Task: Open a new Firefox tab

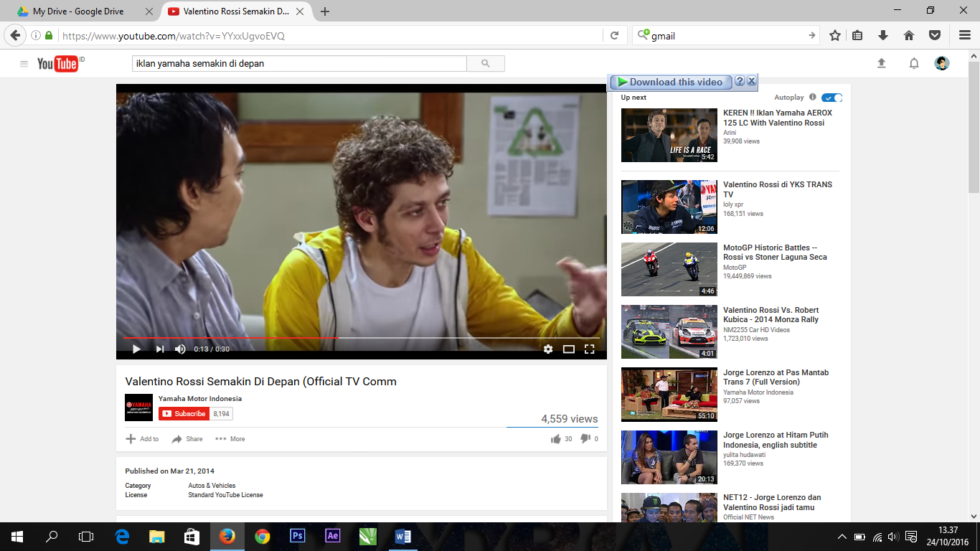Action: point(325,11)
